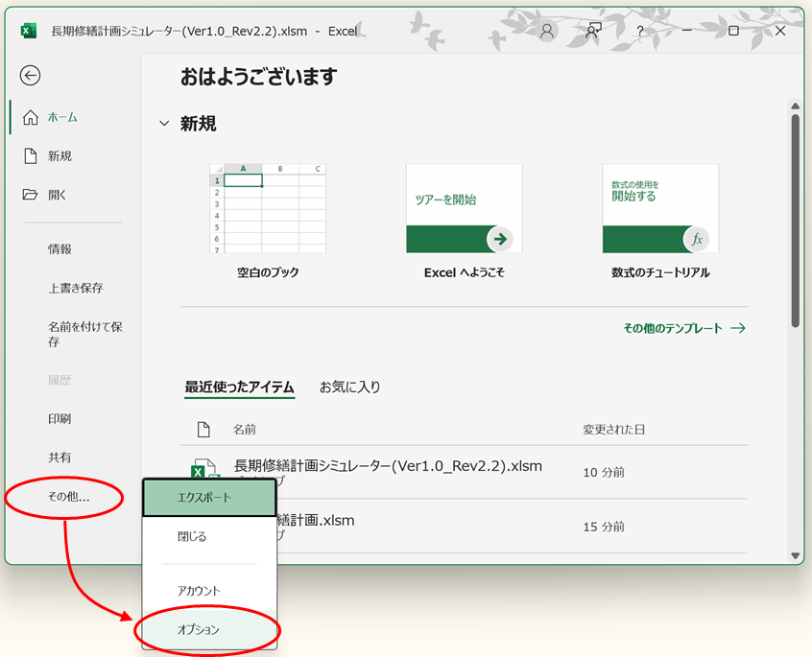This screenshot has width=812, height=657.
Task: Open the blank workbook template thumbnail
Action: [x=268, y=208]
